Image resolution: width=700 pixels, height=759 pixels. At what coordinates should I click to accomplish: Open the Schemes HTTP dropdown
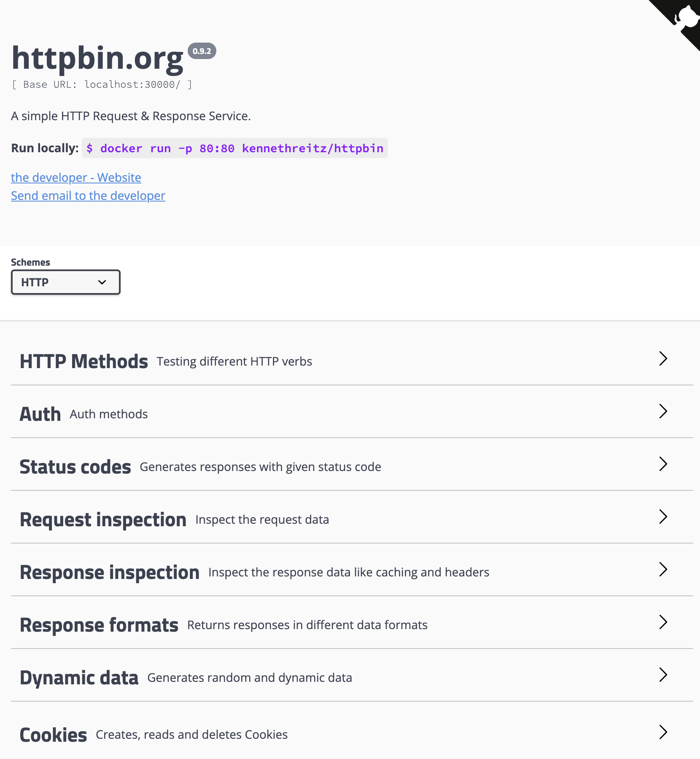tap(66, 282)
